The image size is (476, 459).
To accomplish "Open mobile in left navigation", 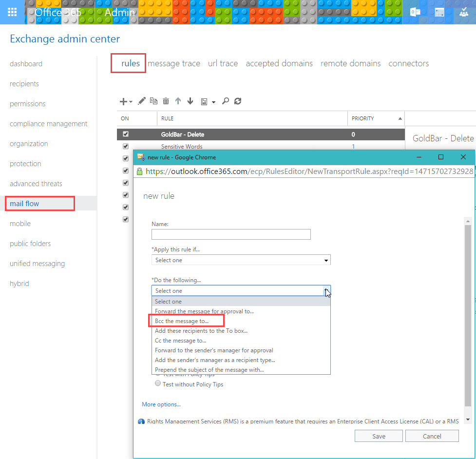I will [x=20, y=224].
